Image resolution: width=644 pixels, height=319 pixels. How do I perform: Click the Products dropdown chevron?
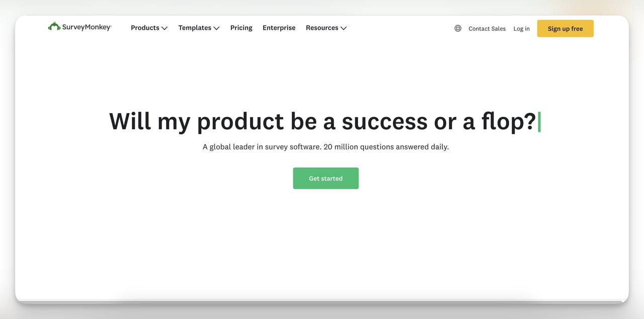pos(165,28)
